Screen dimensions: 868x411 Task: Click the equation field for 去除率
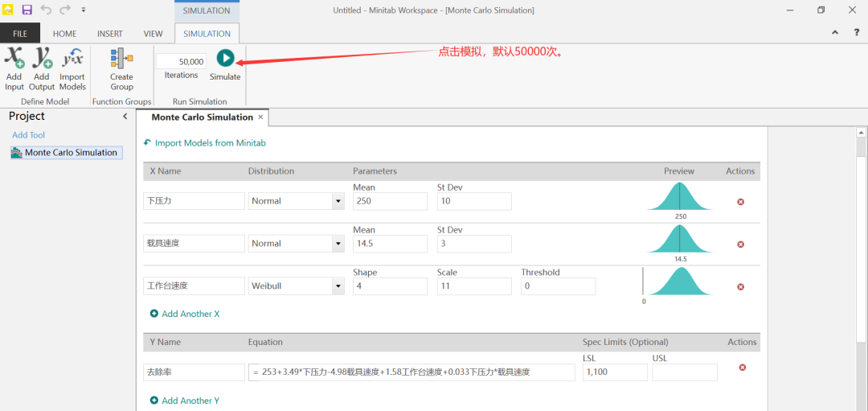coord(411,372)
